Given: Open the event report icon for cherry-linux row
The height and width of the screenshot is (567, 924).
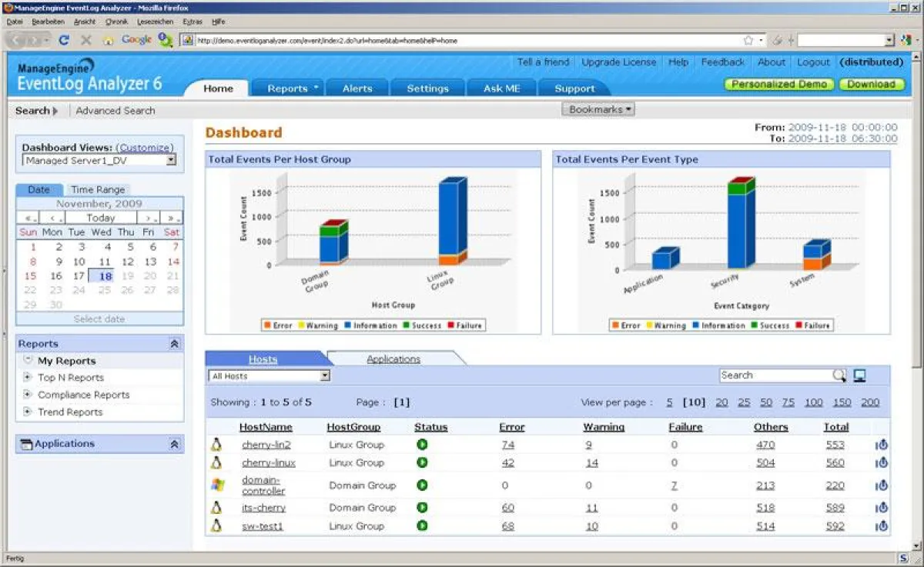Looking at the screenshot, I should [881, 462].
